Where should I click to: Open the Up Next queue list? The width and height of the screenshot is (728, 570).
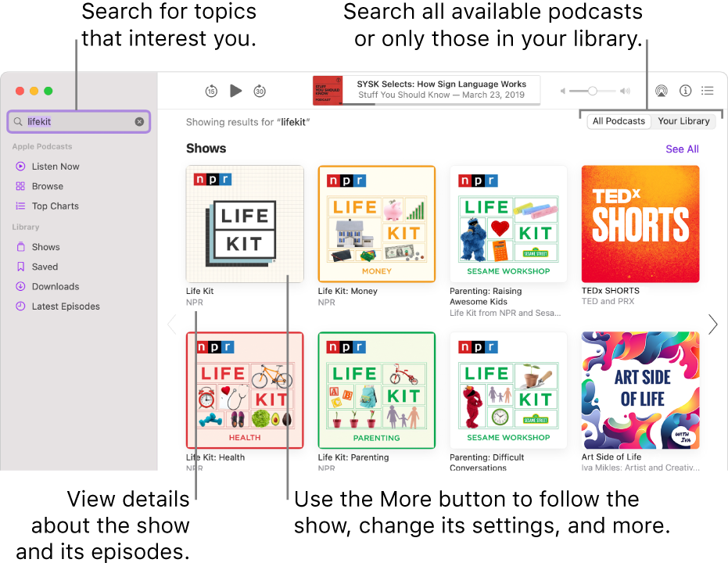707,91
